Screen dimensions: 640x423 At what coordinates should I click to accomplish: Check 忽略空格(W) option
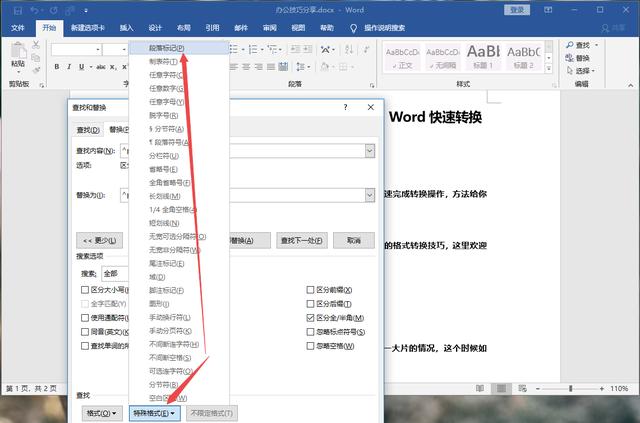(x=310, y=346)
